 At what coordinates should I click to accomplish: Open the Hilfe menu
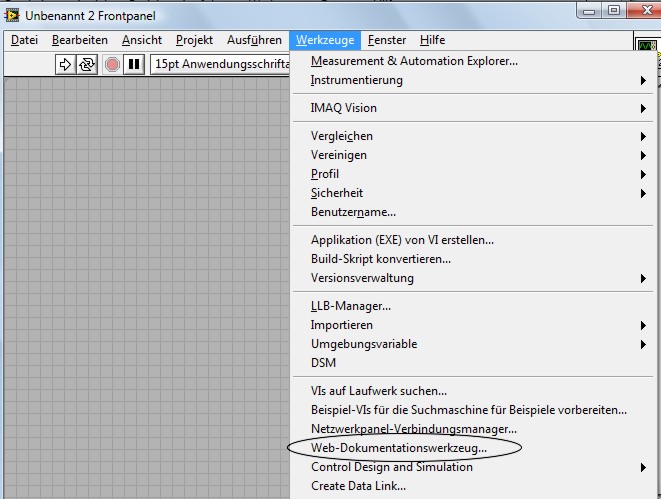[x=433, y=40]
